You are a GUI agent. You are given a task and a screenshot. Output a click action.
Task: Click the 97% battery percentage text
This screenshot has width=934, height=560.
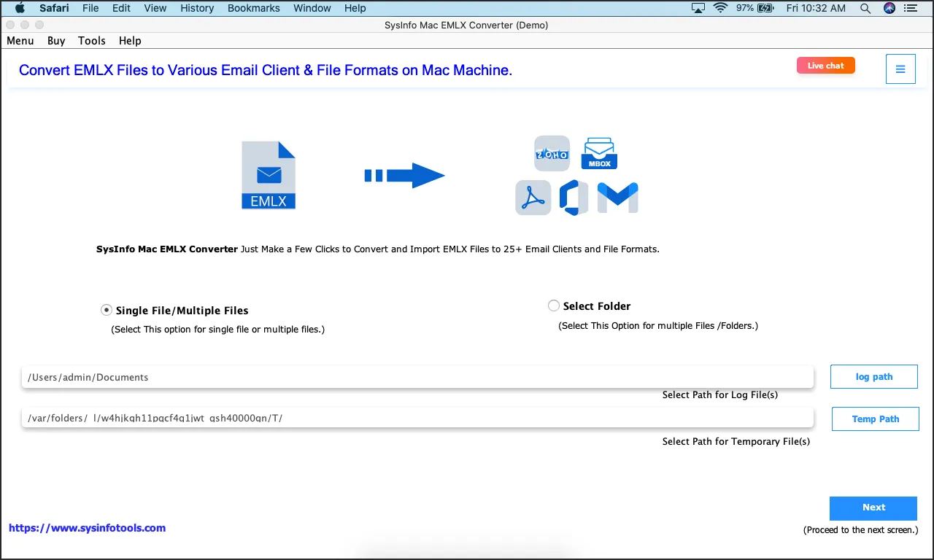click(745, 8)
